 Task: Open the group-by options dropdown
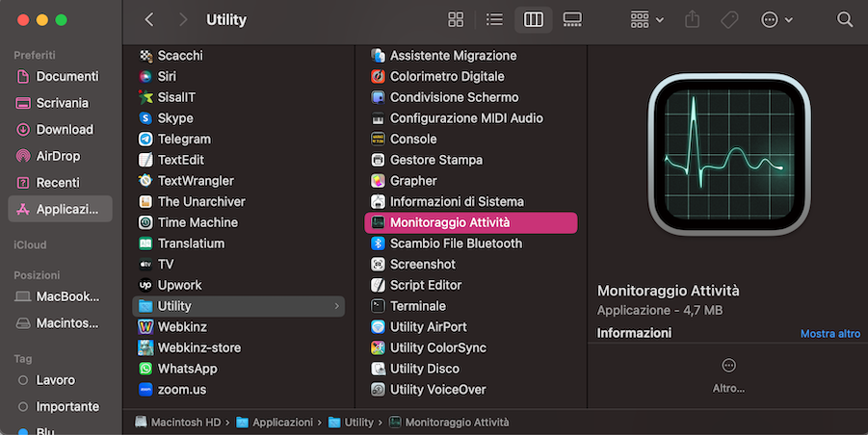pyautogui.click(x=647, y=20)
